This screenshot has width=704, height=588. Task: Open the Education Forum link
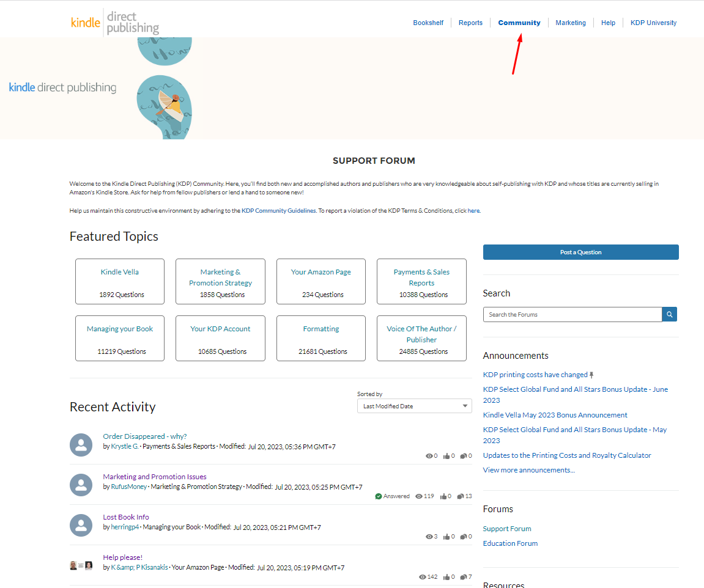coord(510,543)
